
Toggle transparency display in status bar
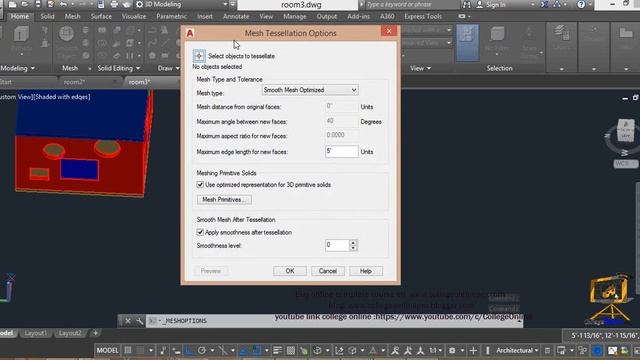[x=291, y=350]
